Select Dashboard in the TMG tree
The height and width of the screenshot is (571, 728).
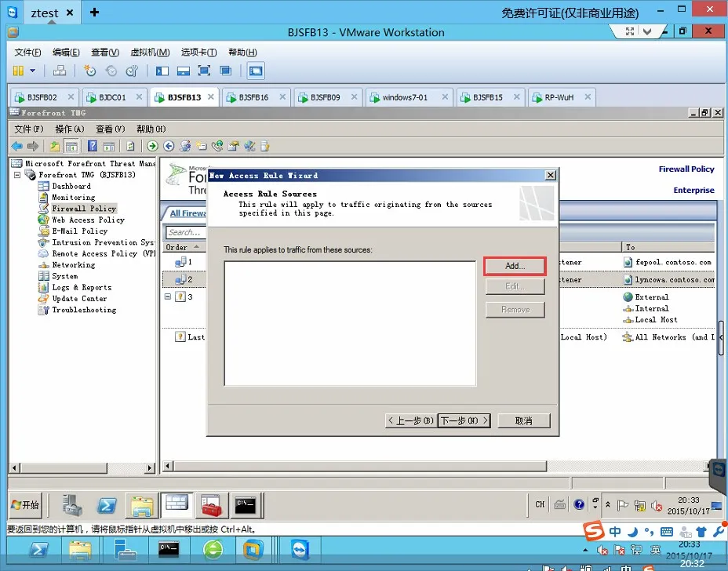point(71,186)
